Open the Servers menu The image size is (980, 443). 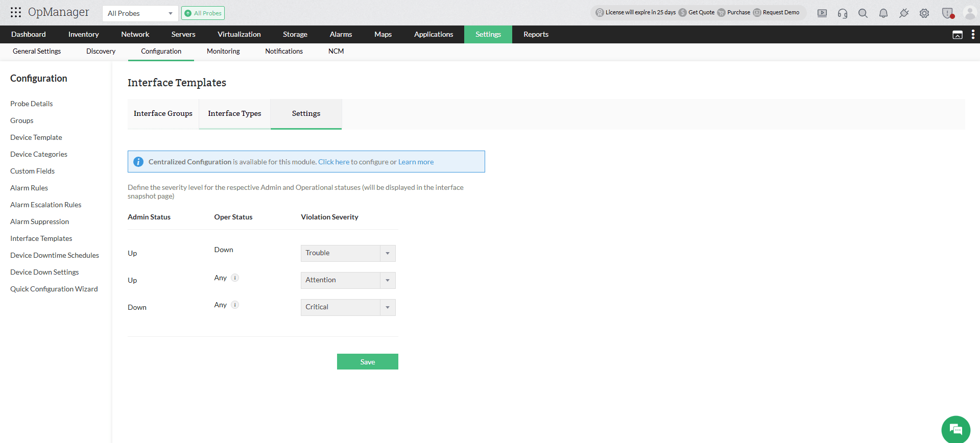(x=183, y=34)
